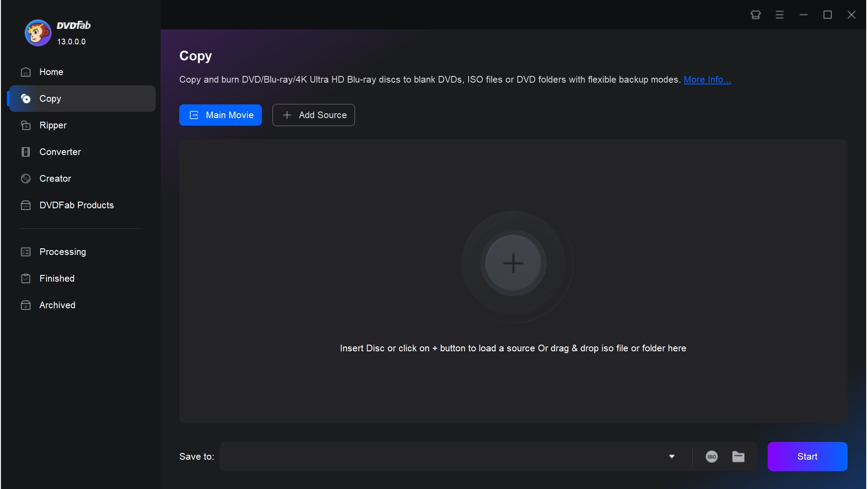Click the Creator module icon in sidebar
The image size is (868, 489).
point(26,178)
